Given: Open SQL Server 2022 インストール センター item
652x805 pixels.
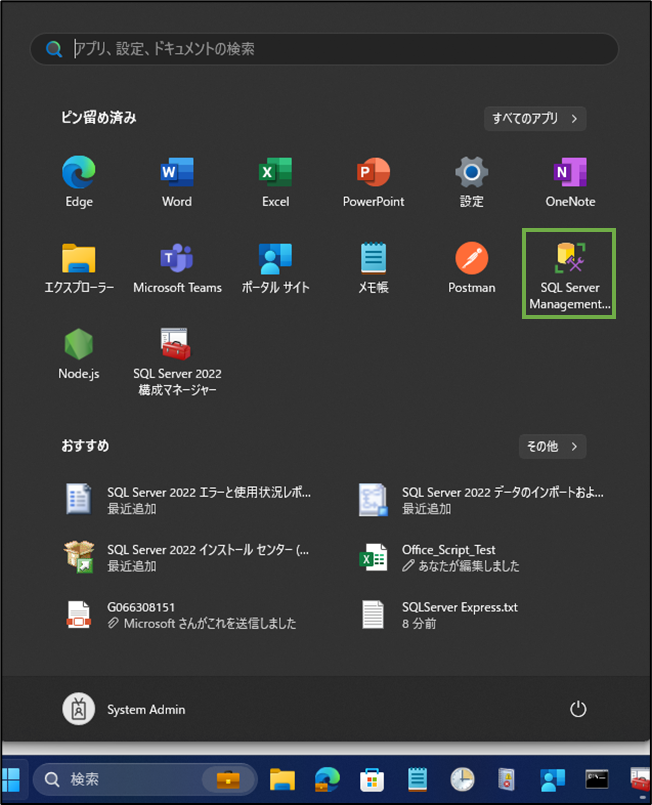Looking at the screenshot, I should [x=188, y=557].
